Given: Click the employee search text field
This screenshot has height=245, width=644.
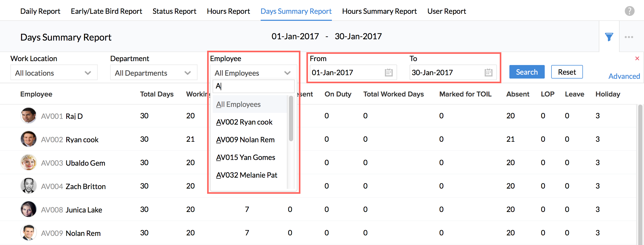Looking at the screenshot, I should click(x=253, y=86).
